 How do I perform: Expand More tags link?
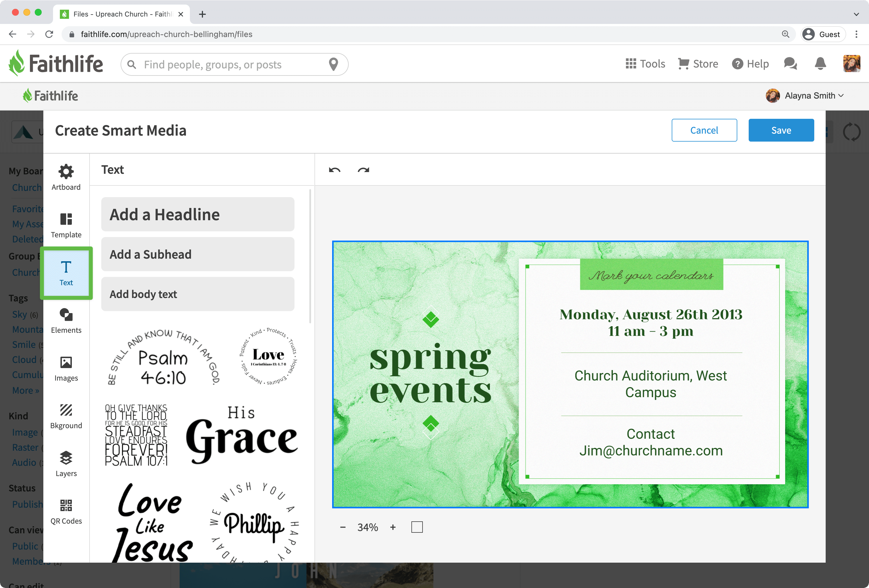[x=25, y=390]
